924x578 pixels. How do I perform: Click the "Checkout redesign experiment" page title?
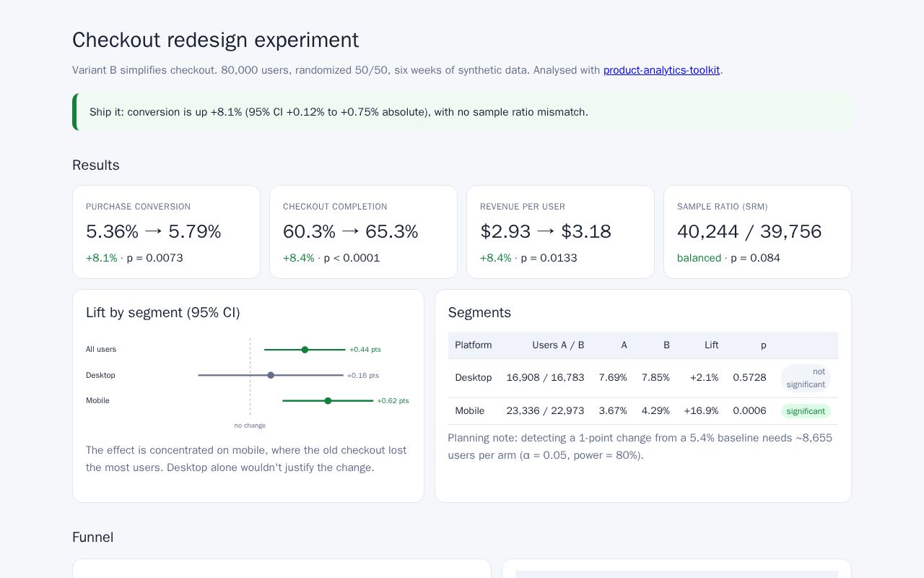click(215, 40)
